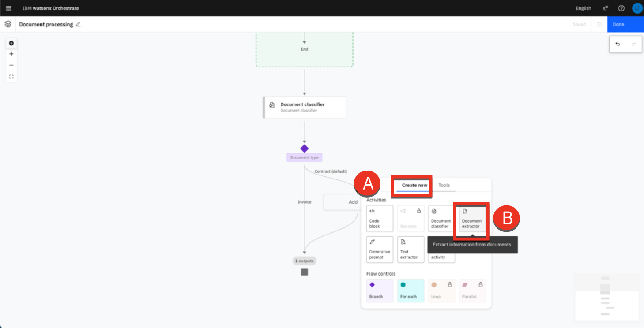Open the version history clock icon

tap(599, 25)
